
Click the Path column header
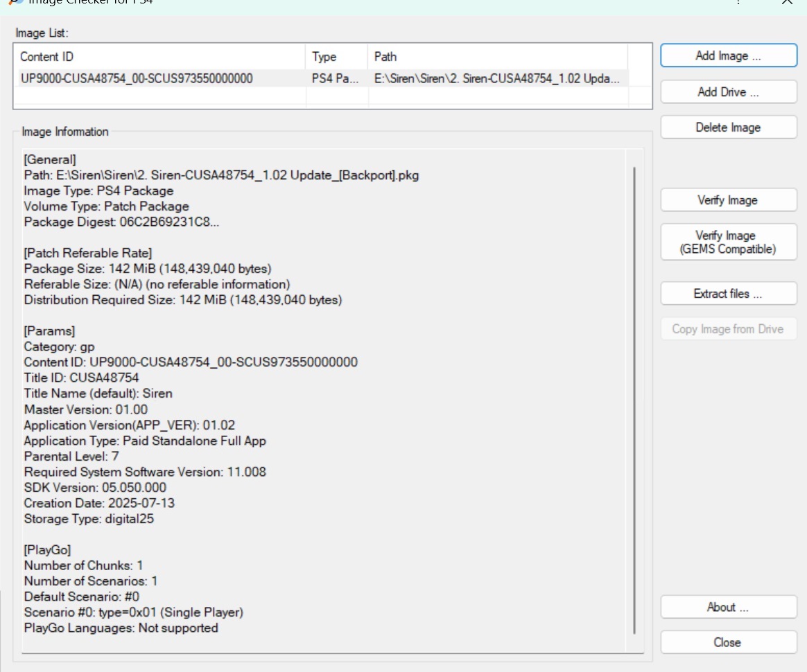click(x=497, y=57)
